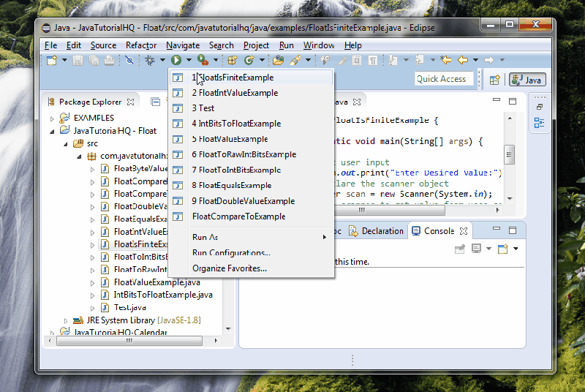The width and height of the screenshot is (585, 392).
Task: Click the New file toolbar icon
Action: coord(52,60)
